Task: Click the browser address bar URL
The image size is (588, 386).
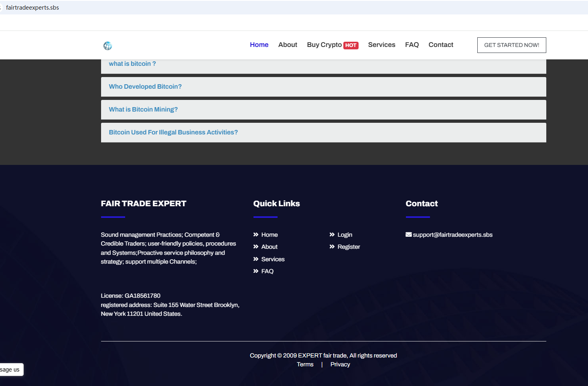Action: (32, 8)
